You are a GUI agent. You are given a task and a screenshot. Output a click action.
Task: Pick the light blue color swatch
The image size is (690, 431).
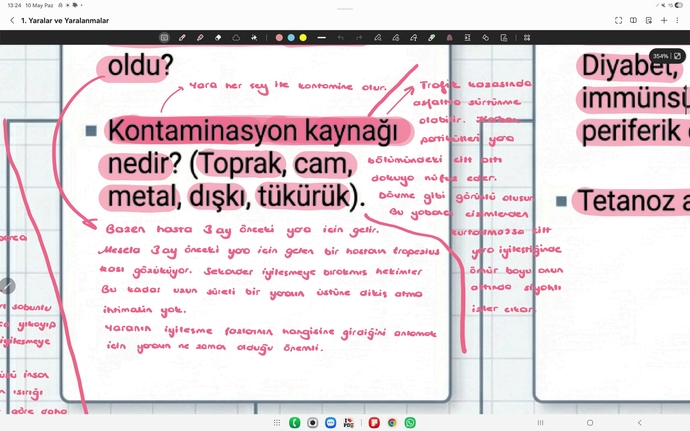[x=291, y=38]
